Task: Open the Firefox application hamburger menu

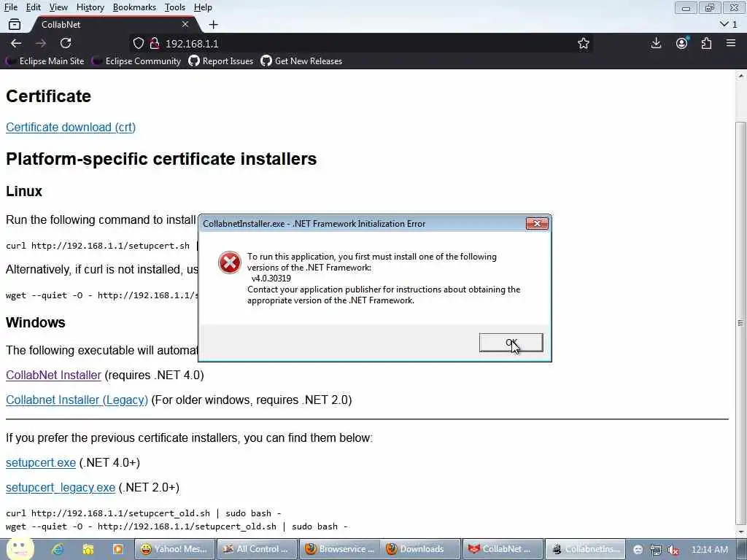Action: pos(731,43)
